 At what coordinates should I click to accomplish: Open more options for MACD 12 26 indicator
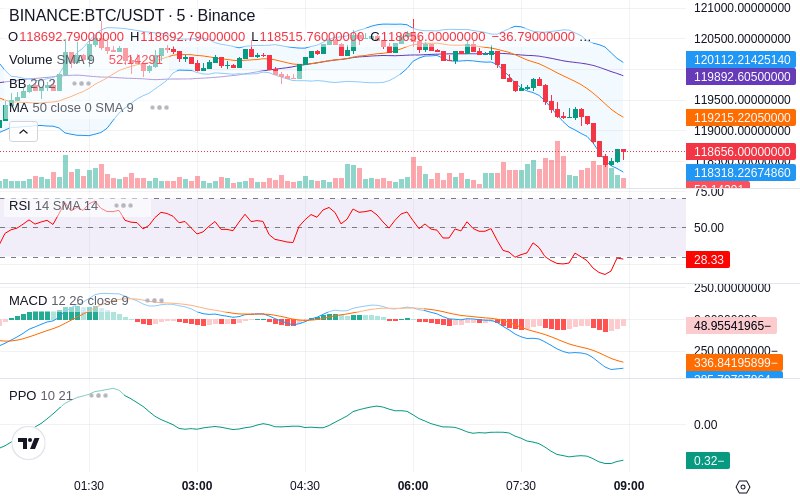click(154, 301)
